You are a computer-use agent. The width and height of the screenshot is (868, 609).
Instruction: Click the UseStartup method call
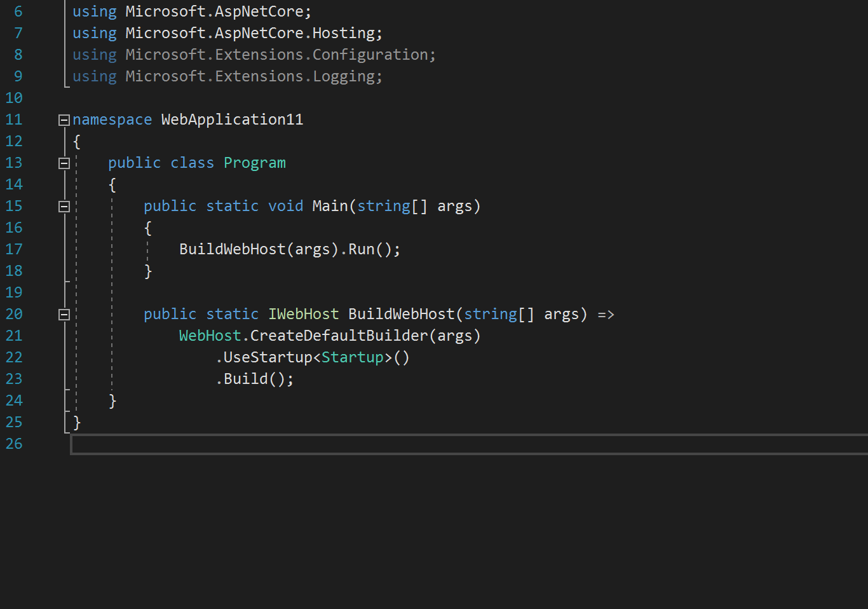266,357
